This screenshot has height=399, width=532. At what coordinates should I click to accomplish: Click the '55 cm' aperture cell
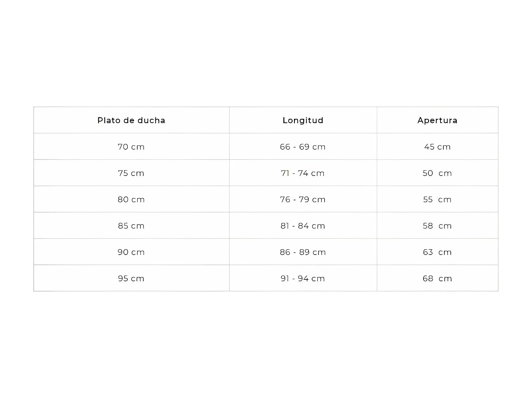[x=437, y=199]
